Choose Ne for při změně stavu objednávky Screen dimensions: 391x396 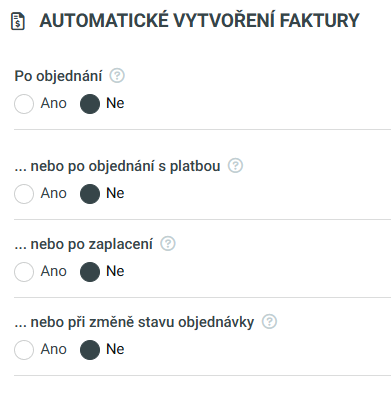point(90,350)
